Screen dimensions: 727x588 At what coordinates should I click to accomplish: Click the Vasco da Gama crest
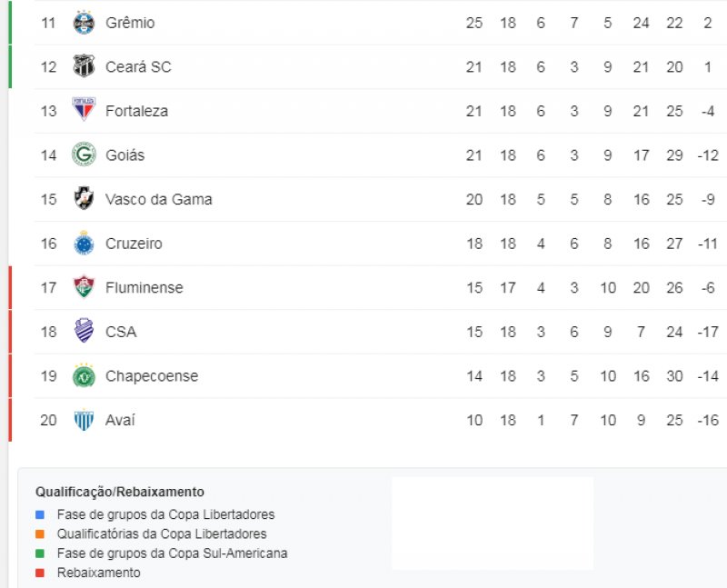(x=84, y=198)
